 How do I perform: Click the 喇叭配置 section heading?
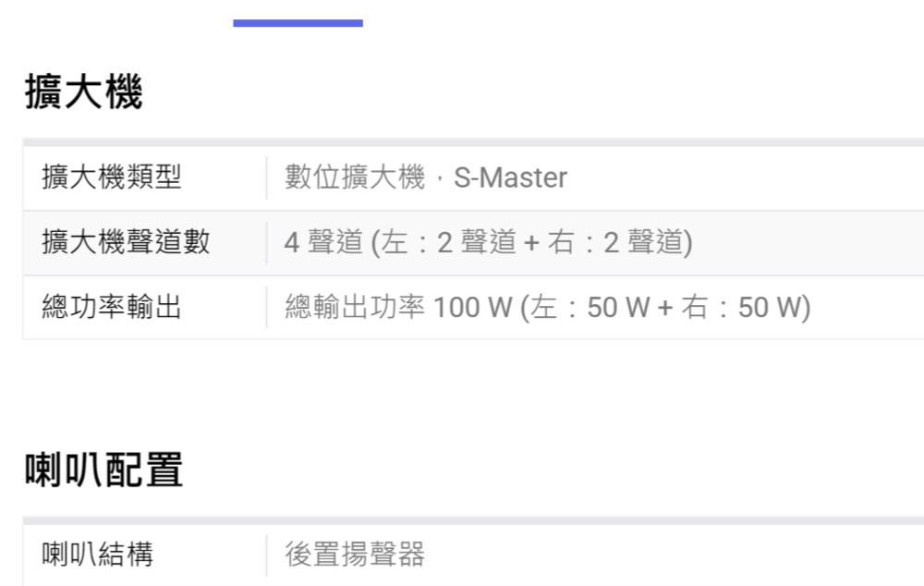tap(103, 470)
